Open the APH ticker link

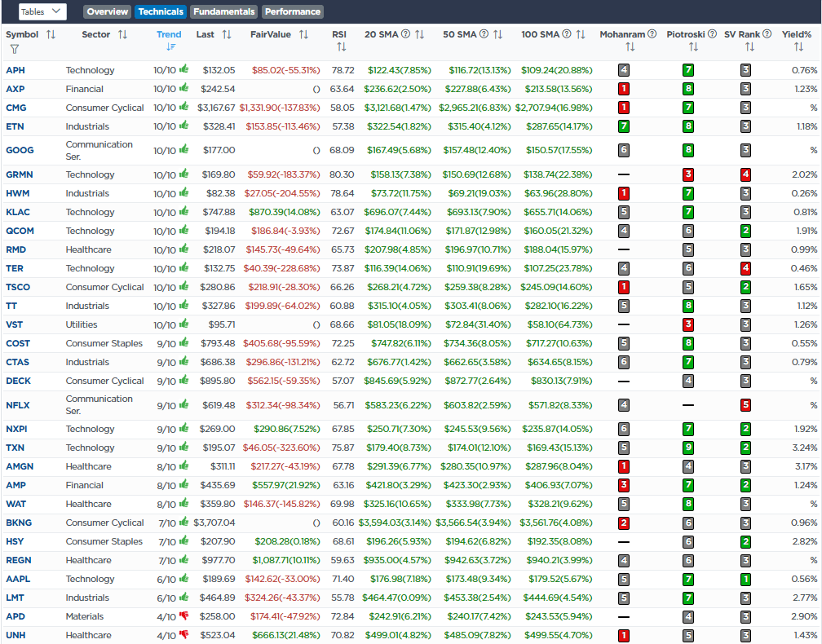tap(15, 70)
